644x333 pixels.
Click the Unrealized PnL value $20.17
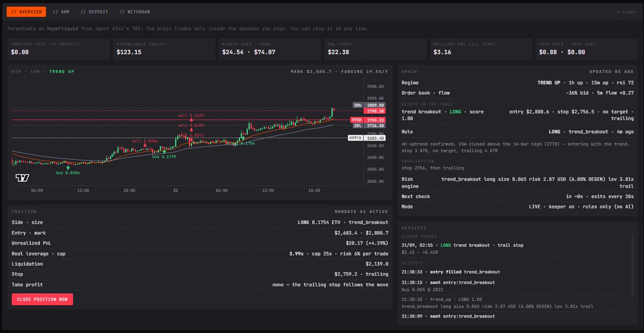[x=367, y=243]
